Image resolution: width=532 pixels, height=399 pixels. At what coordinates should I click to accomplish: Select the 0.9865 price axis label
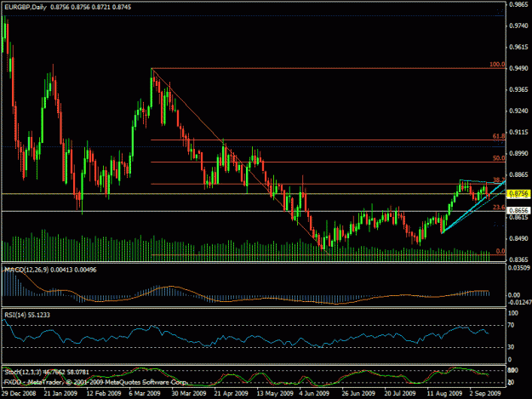518,4
